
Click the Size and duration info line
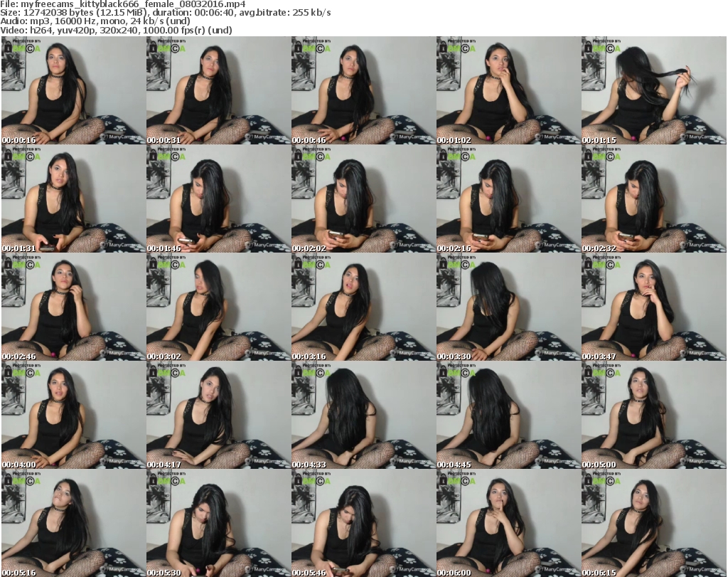coord(165,13)
